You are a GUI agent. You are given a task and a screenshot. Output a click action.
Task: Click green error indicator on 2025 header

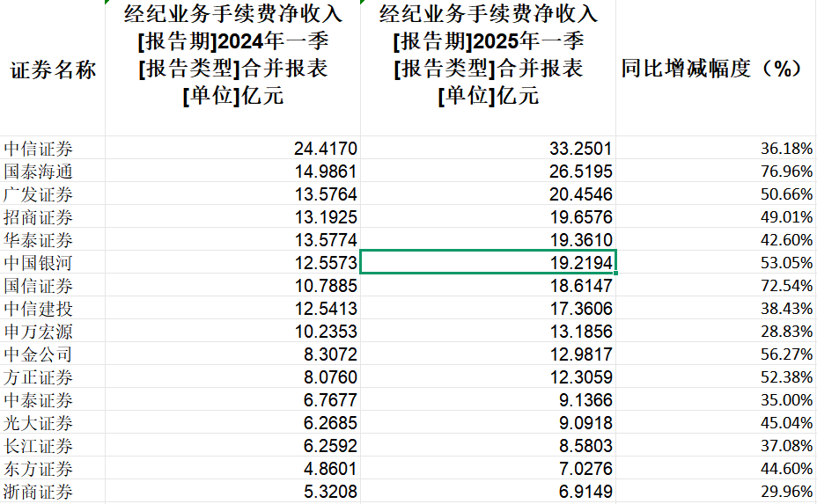pyautogui.click(x=364, y=4)
